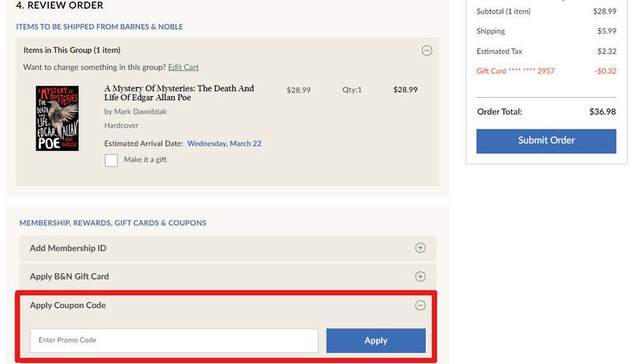This screenshot has width=632, height=364.
Task: Click the plus icon for Add Membership ID
Action: point(420,248)
